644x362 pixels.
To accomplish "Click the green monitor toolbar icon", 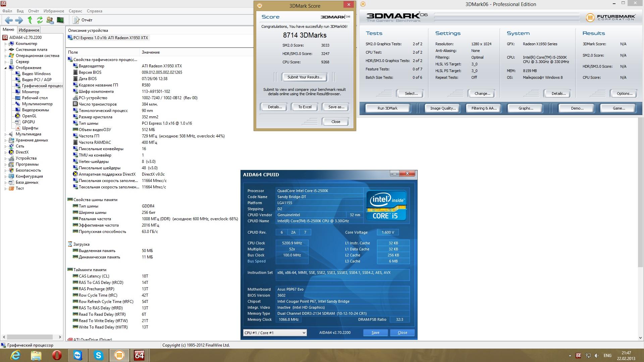I will [x=60, y=20].
